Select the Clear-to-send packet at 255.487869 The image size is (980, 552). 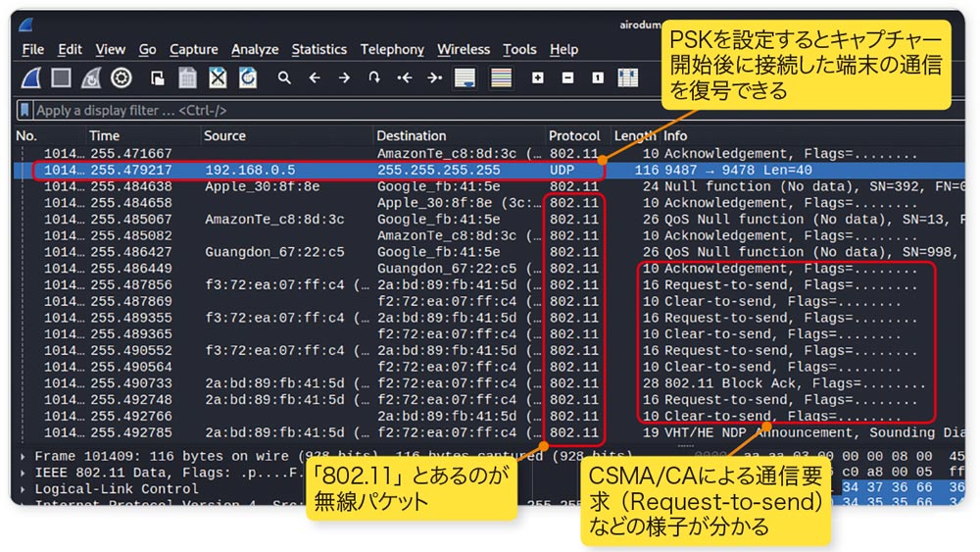pos(489,301)
